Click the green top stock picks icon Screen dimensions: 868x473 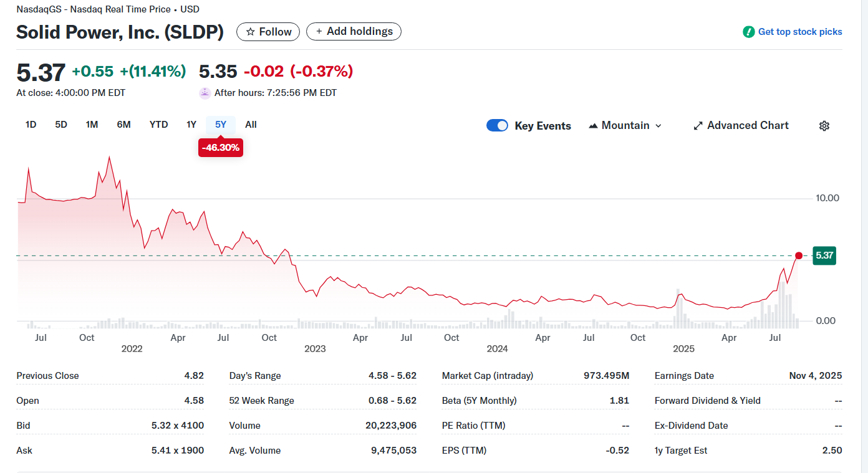(749, 32)
